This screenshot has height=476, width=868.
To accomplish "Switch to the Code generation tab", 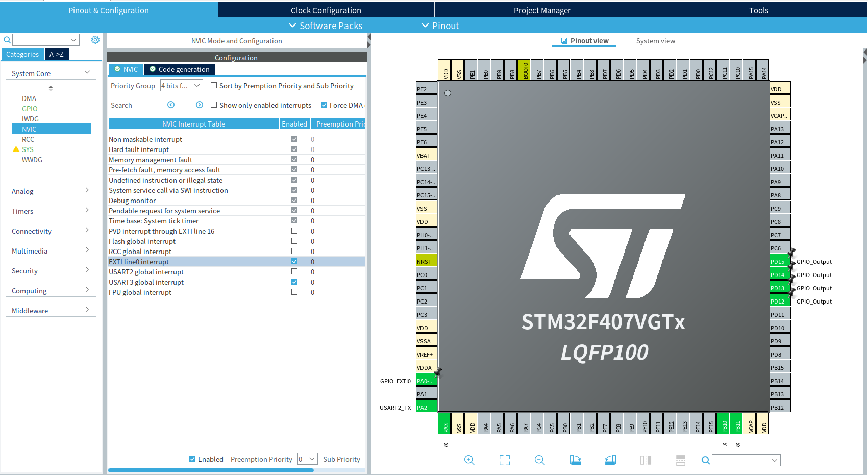I will pyautogui.click(x=180, y=69).
